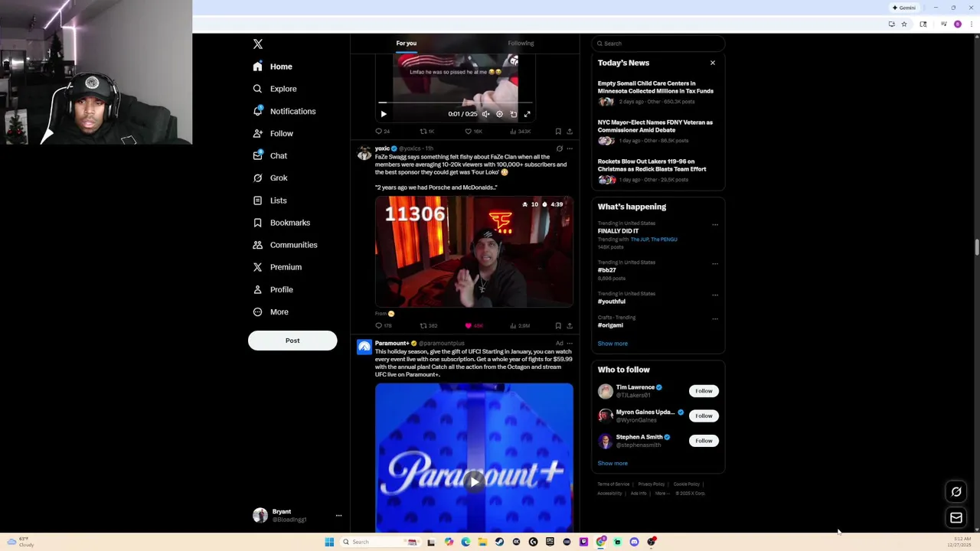Repost the top post with 1K reposts
The image size is (980, 551).
[426, 132]
